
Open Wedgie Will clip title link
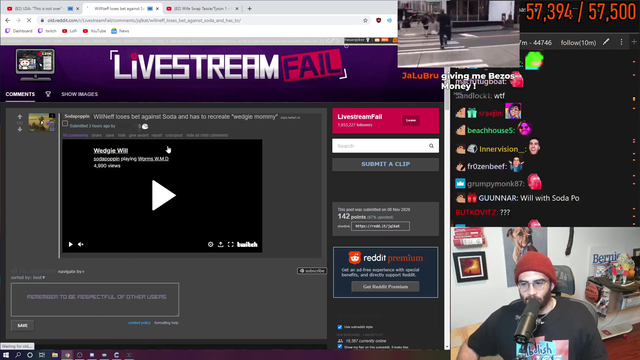[x=111, y=151]
